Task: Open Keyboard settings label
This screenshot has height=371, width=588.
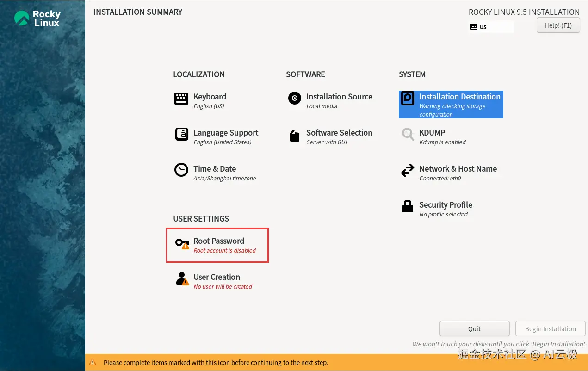Action: (x=210, y=97)
